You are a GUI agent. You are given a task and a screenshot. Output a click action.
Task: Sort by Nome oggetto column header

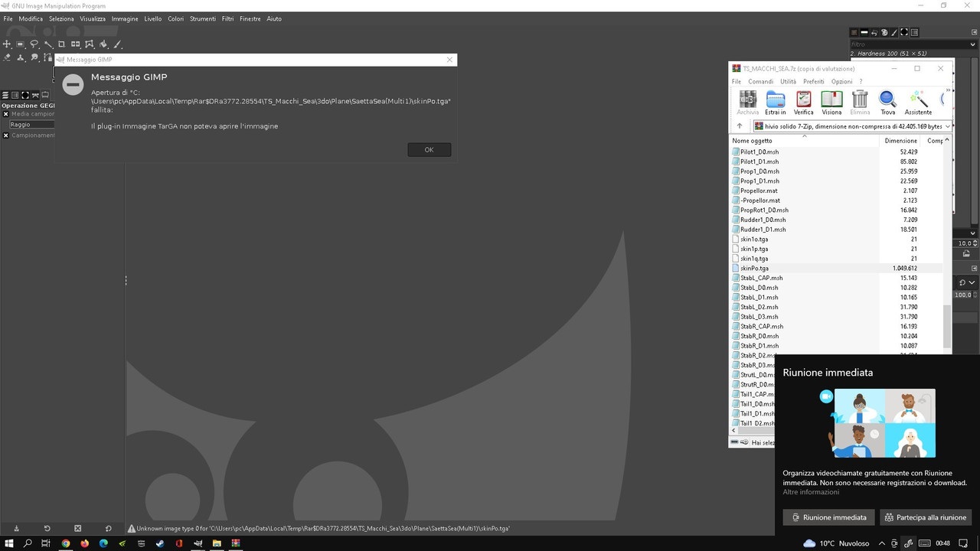(804, 141)
